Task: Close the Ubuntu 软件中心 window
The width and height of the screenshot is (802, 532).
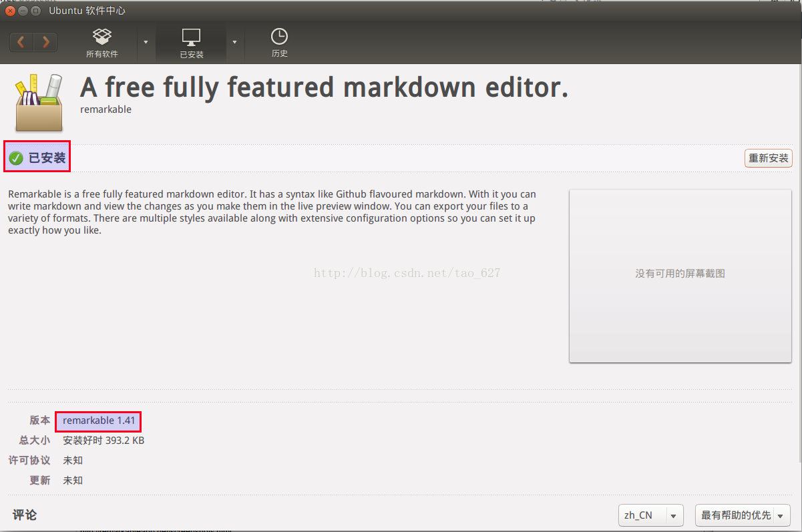Action: (x=10, y=11)
